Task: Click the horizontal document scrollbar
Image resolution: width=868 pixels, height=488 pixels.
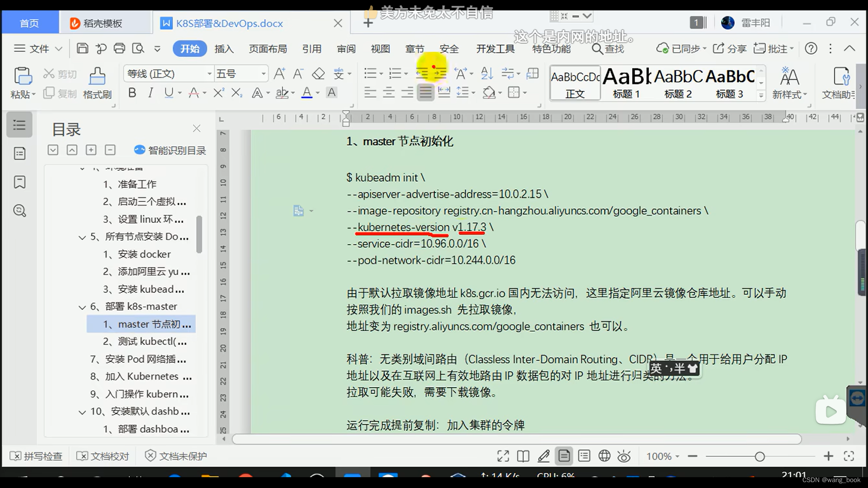Action: click(x=517, y=439)
